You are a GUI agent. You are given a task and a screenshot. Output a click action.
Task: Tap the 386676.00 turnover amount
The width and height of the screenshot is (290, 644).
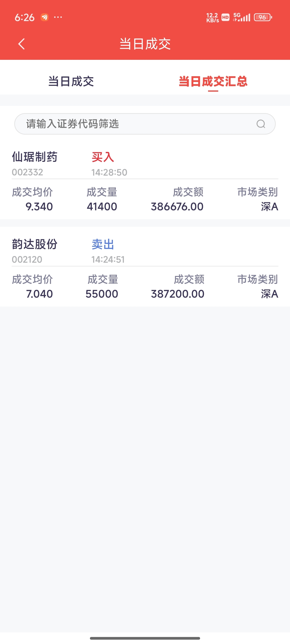click(x=177, y=207)
